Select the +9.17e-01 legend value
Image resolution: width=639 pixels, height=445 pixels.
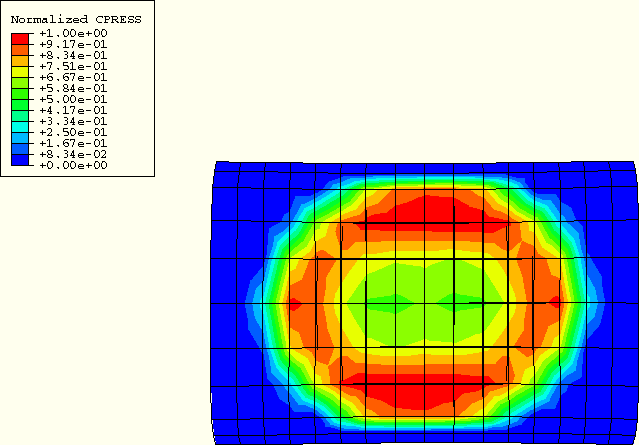point(73,44)
